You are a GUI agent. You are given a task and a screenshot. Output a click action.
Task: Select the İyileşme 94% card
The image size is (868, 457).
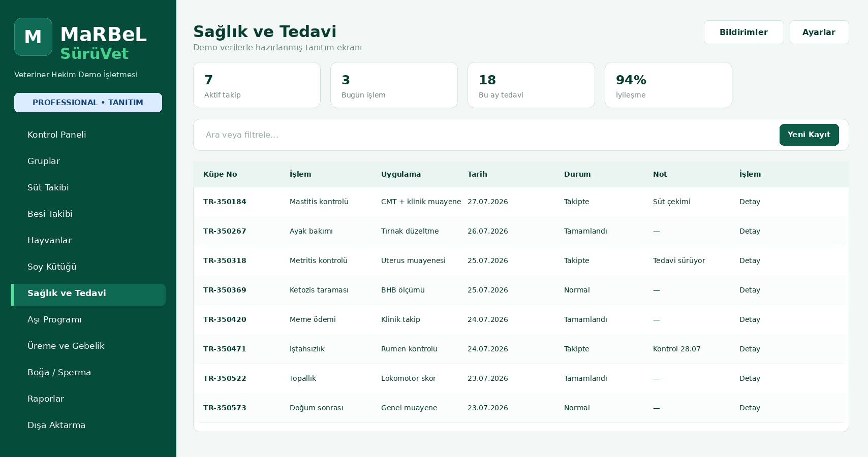pyautogui.click(x=668, y=85)
